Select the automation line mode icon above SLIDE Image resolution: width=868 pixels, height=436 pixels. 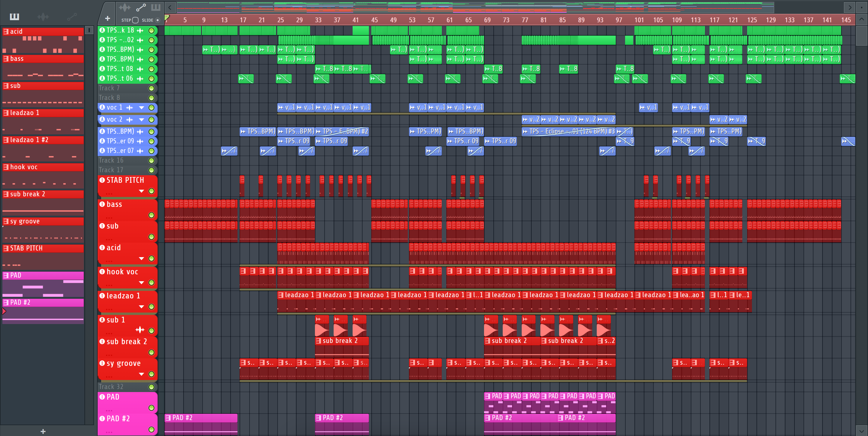141,7
